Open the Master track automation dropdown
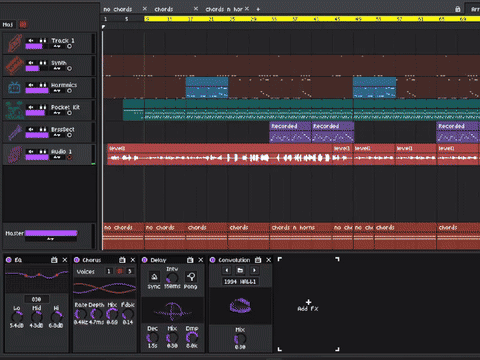The width and height of the screenshot is (480, 360). (51, 239)
